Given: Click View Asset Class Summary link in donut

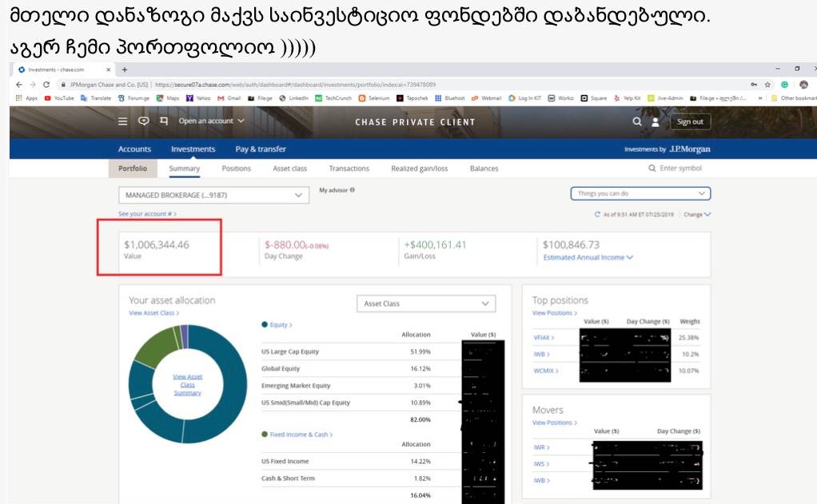Looking at the screenshot, I should [188, 385].
